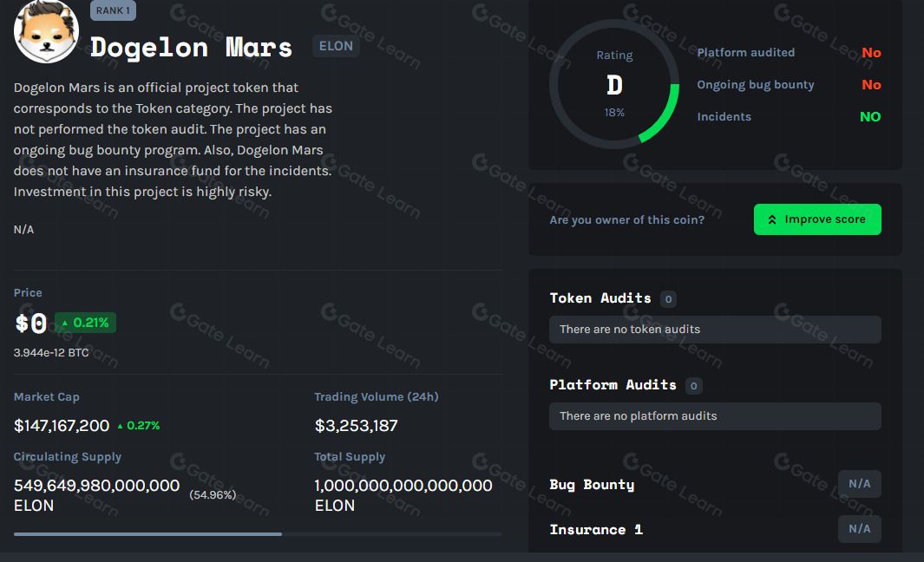Viewport: 924px width, 562px height.
Task: Select the Token Audits heading
Action: coord(600,298)
